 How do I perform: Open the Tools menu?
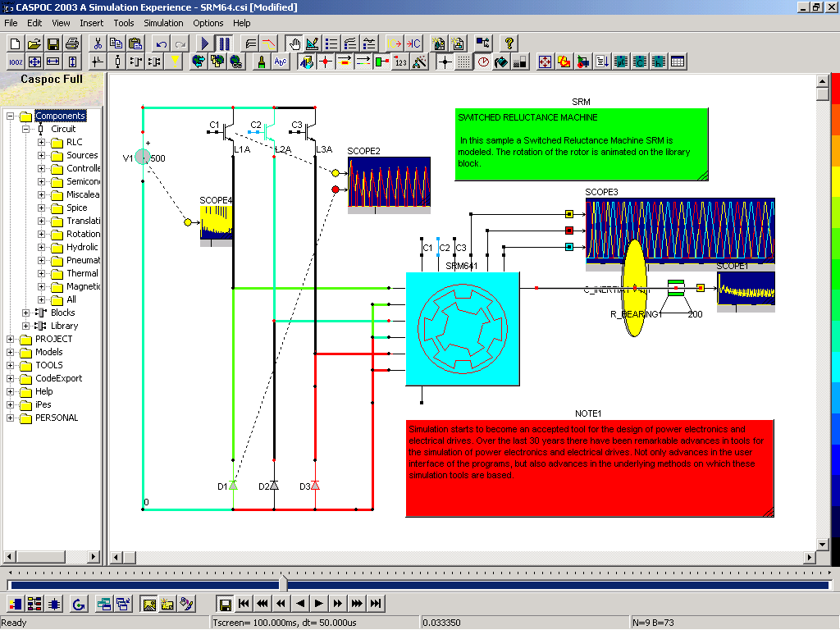tap(123, 23)
